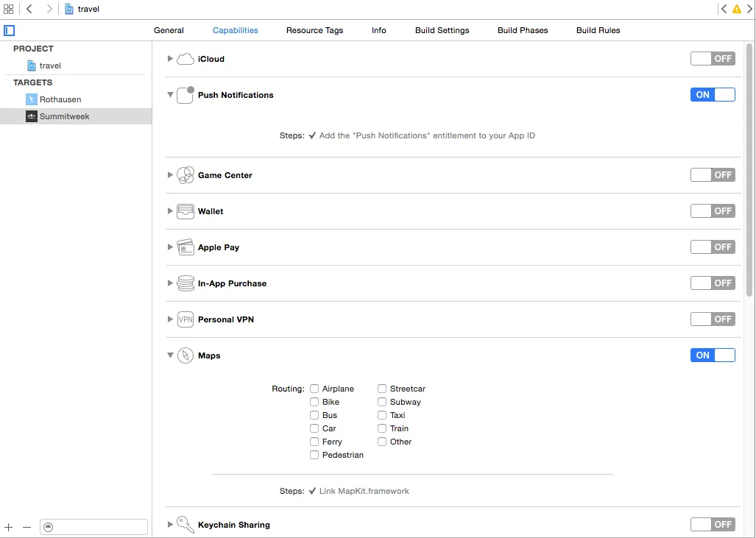Click the travel project file icon in jump bar
The height and width of the screenshot is (538, 756).
pos(69,9)
